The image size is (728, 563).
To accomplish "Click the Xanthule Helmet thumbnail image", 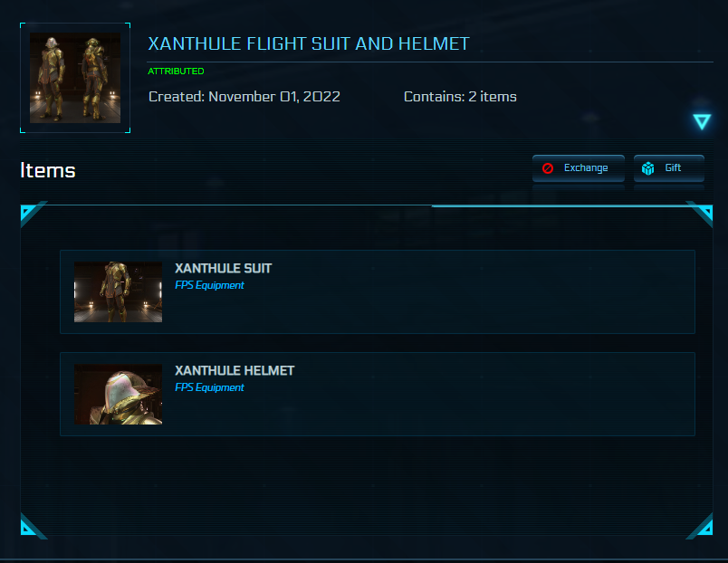I will pos(118,395).
